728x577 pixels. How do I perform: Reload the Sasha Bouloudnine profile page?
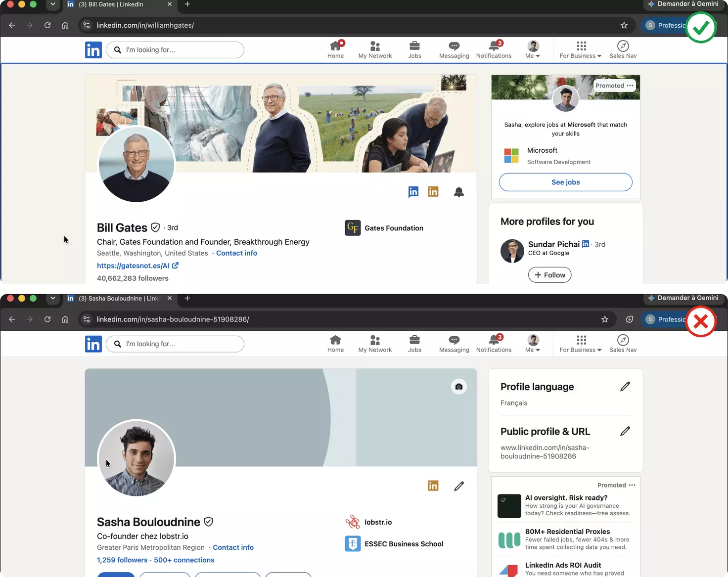pyautogui.click(x=47, y=319)
